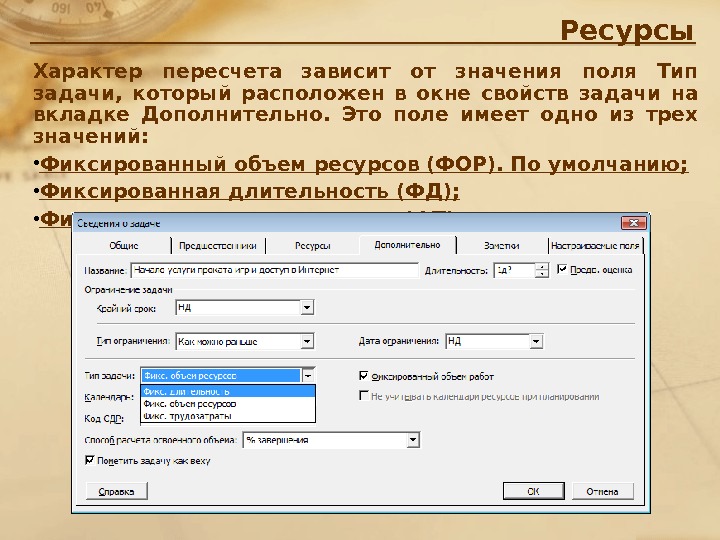Switch to the Заметки tab
The image size is (720, 540).
501,245
